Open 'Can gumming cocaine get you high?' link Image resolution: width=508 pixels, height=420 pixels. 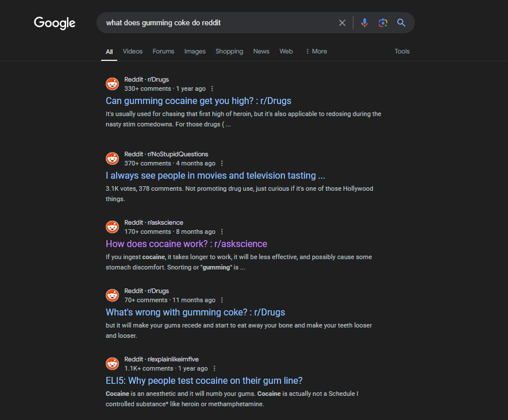click(198, 101)
